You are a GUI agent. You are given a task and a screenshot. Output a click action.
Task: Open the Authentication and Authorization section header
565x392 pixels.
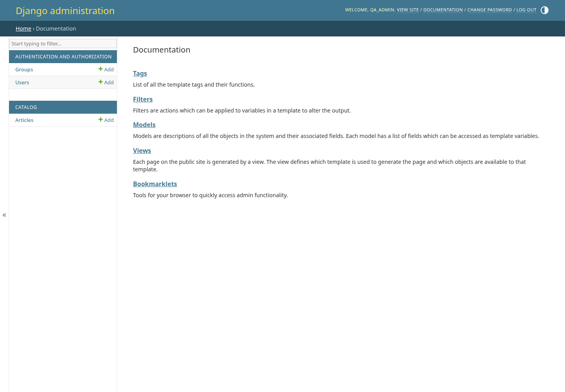tap(63, 56)
